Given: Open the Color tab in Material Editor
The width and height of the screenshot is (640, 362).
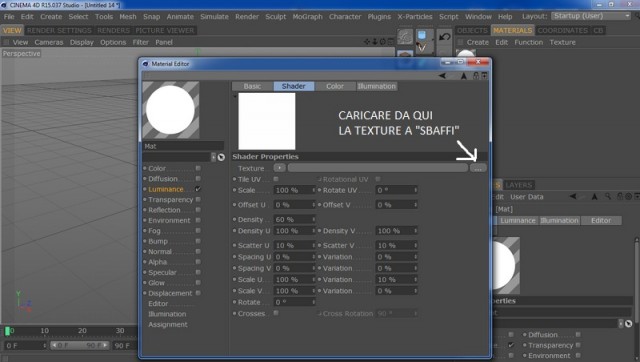Looking at the screenshot, I should click(335, 86).
